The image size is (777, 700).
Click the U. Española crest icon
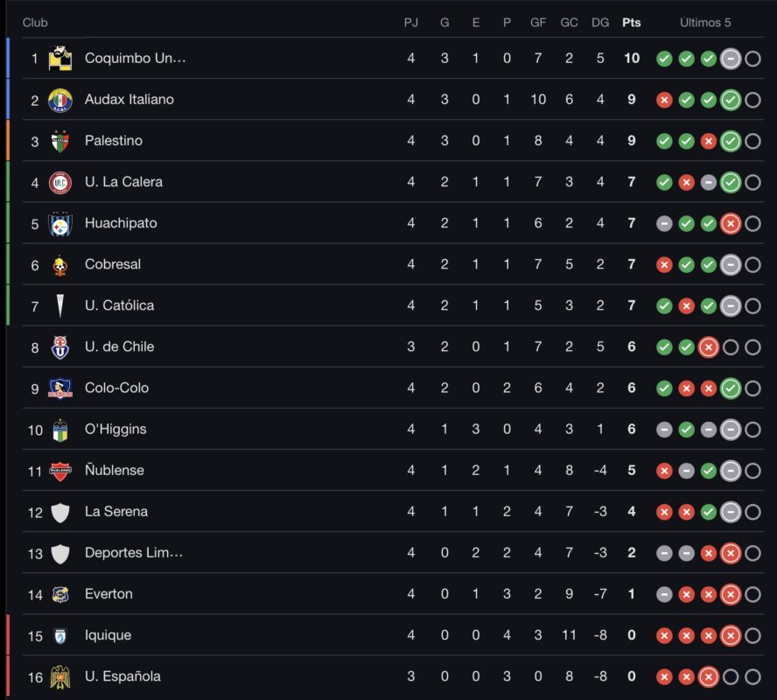pyautogui.click(x=59, y=676)
